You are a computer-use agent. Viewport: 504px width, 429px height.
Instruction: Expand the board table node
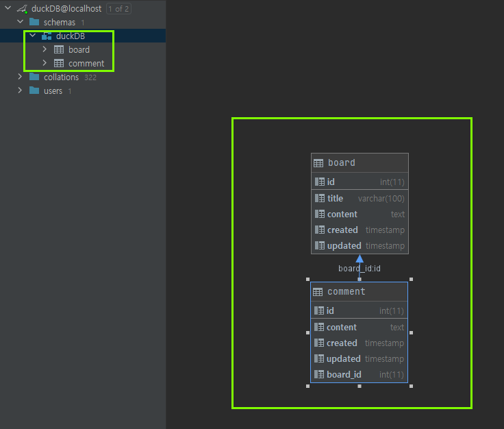45,49
